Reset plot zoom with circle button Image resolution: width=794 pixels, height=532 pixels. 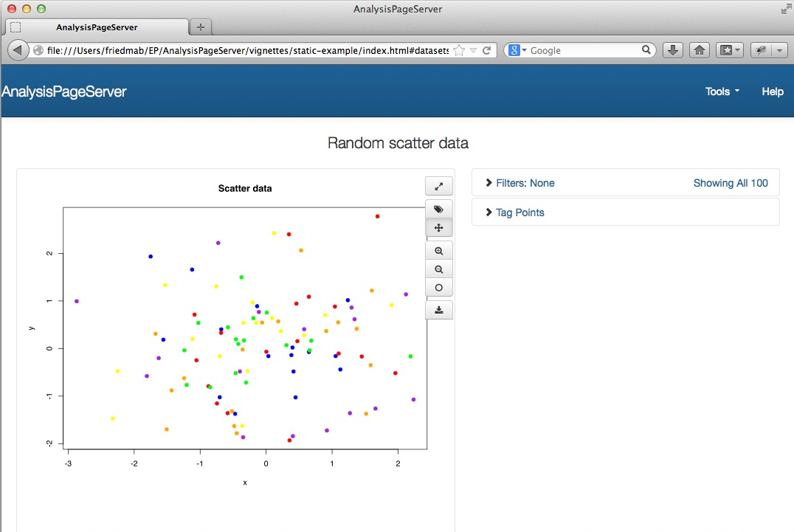[439, 288]
